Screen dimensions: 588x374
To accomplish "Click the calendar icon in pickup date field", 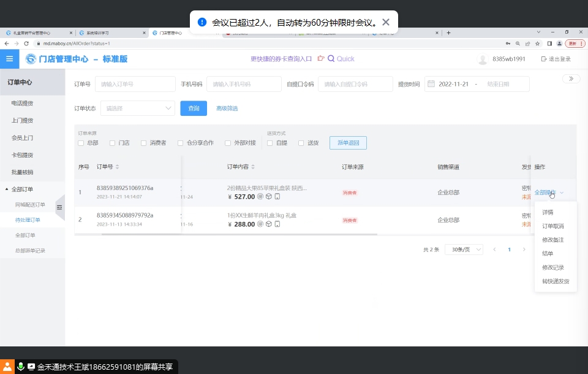I will pos(431,84).
